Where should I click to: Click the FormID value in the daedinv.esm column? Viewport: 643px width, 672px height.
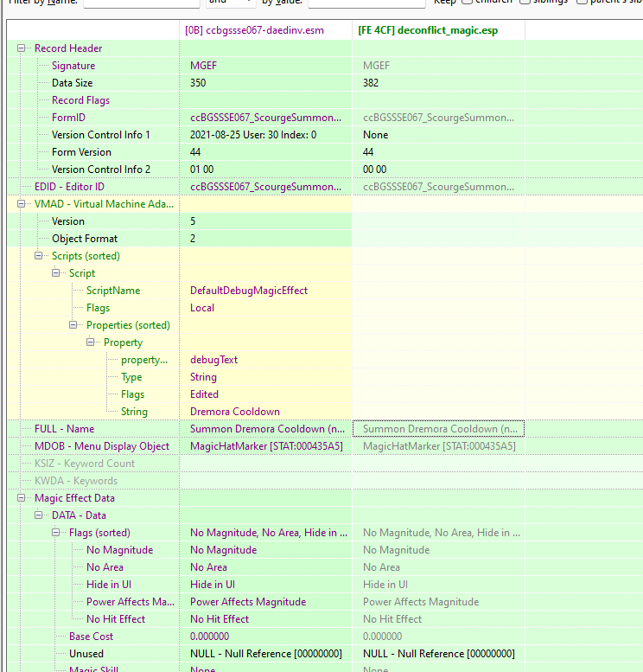(265, 118)
